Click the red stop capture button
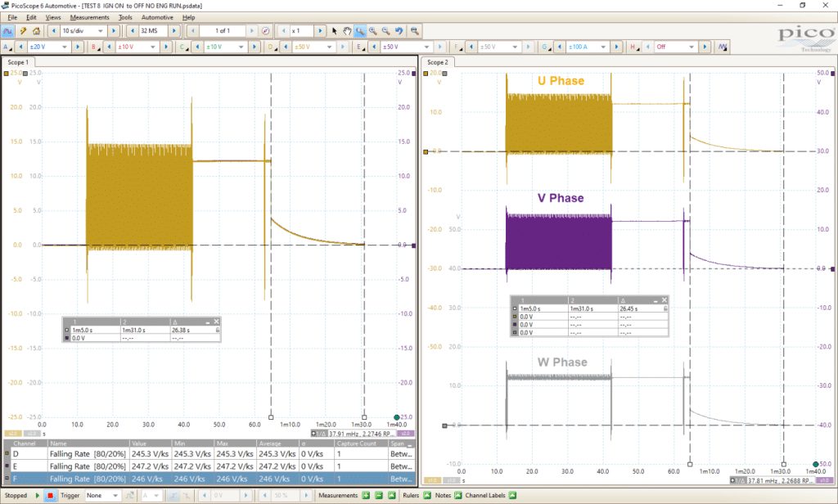The image size is (838, 504). pyautogui.click(x=50, y=496)
